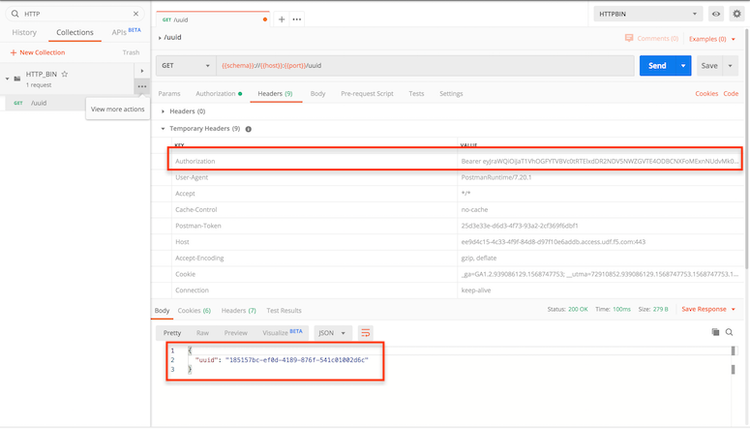750x429 pixels.
Task: Open the JSON response format dropdown
Action: tap(332, 332)
